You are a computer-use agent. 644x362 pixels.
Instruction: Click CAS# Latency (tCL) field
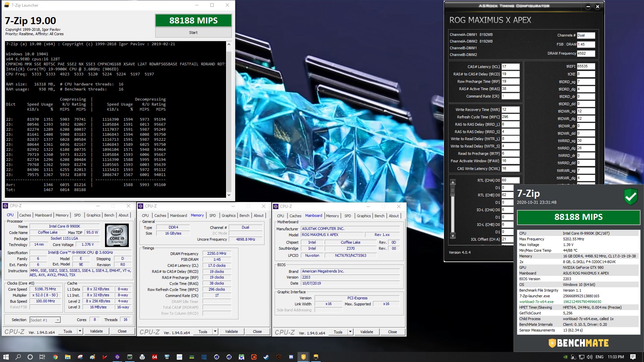(511, 67)
